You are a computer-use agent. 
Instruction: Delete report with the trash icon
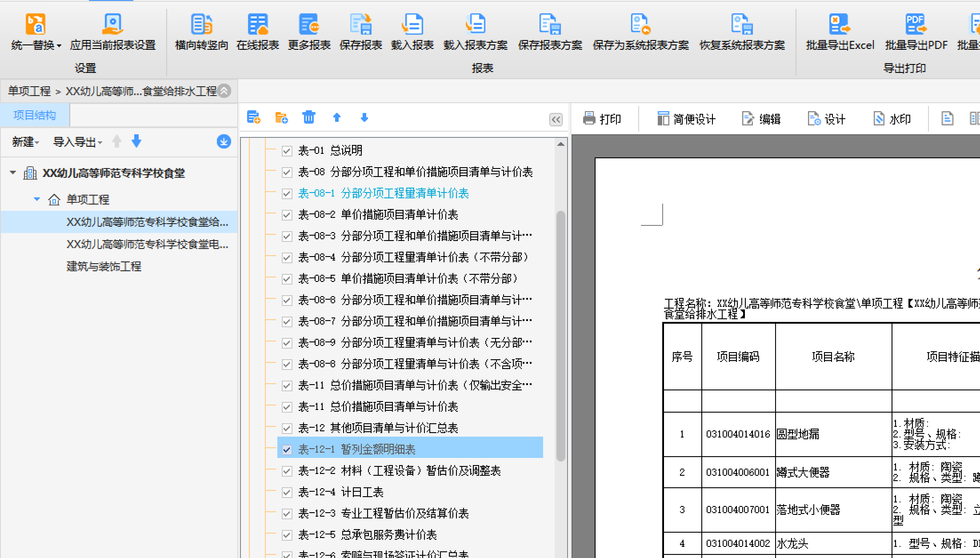[309, 117]
